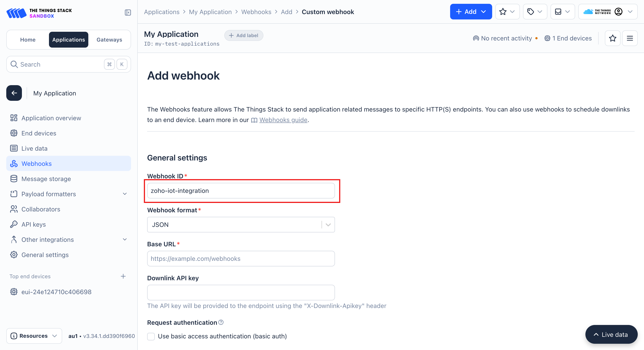Image resolution: width=644 pixels, height=350 pixels.
Task: Bookmark the application with the star icon
Action: coord(612,38)
